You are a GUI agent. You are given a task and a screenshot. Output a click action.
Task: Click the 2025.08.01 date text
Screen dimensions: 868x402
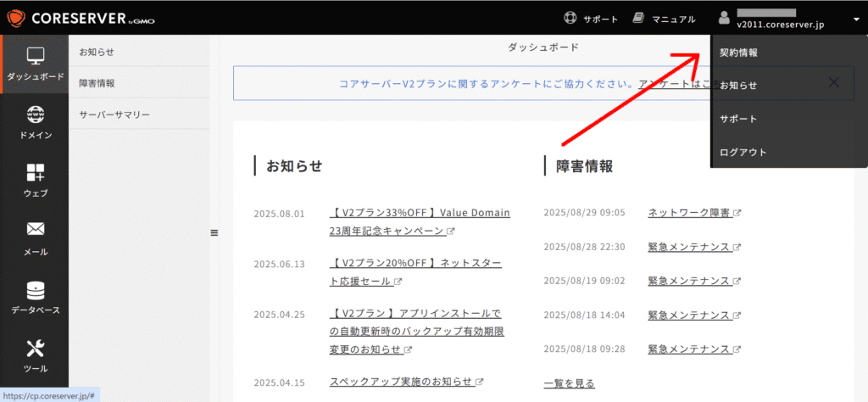(279, 214)
